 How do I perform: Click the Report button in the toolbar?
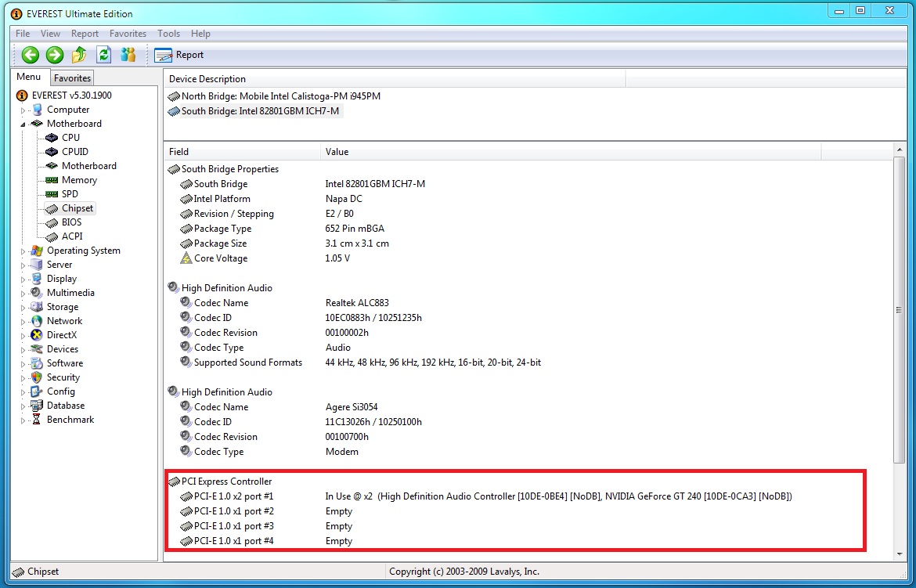[x=179, y=55]
